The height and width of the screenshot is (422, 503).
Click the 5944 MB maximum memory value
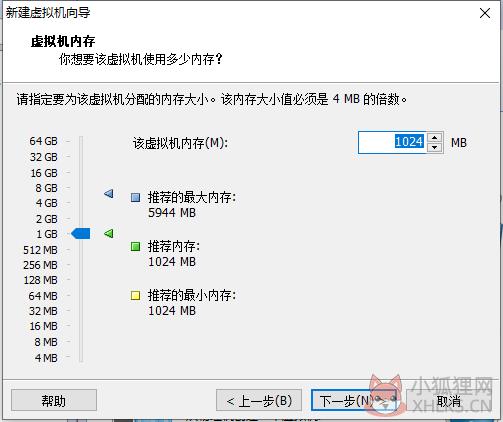click(172, 213)
